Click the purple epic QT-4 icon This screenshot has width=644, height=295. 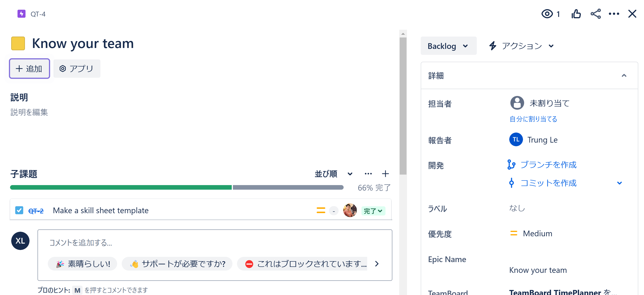(x=22, y=14)
